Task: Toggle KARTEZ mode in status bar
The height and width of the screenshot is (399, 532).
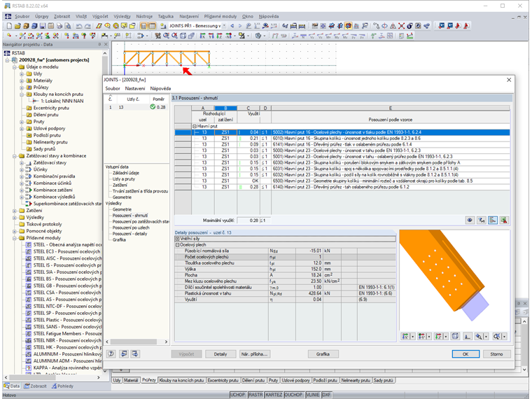Action: (x=274, y=395)
